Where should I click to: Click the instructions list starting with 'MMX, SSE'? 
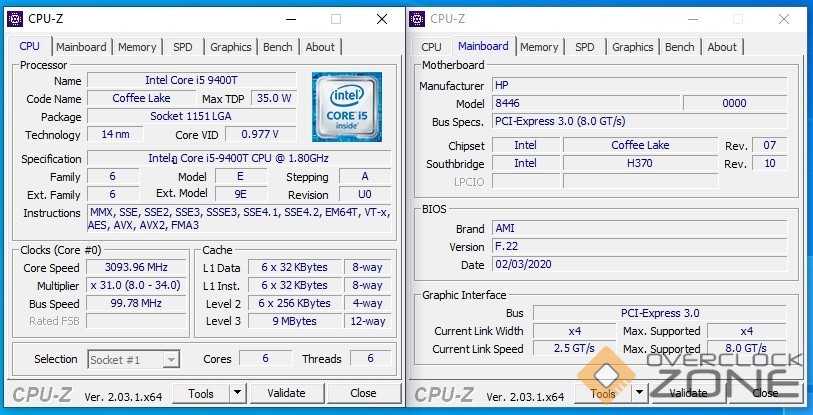click(239, 219)
